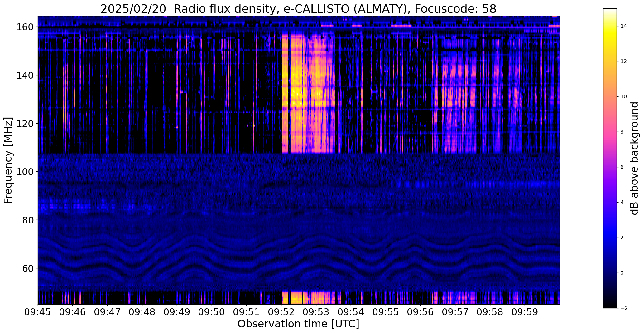This screenshot has height=333, width=644.
Task: Click the 09:53 time tick label
Action: click(x=316, y=312)
